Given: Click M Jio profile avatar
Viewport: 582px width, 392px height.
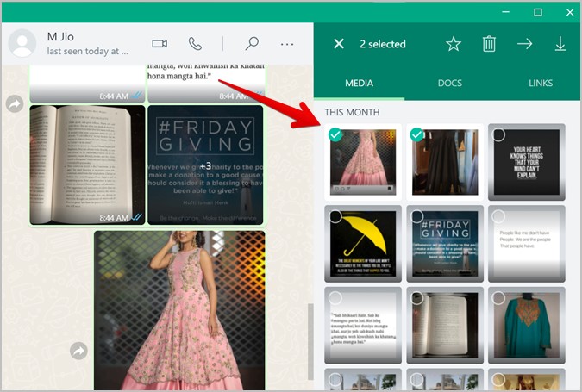Looking at the screenshot, I should coord(22,44).
